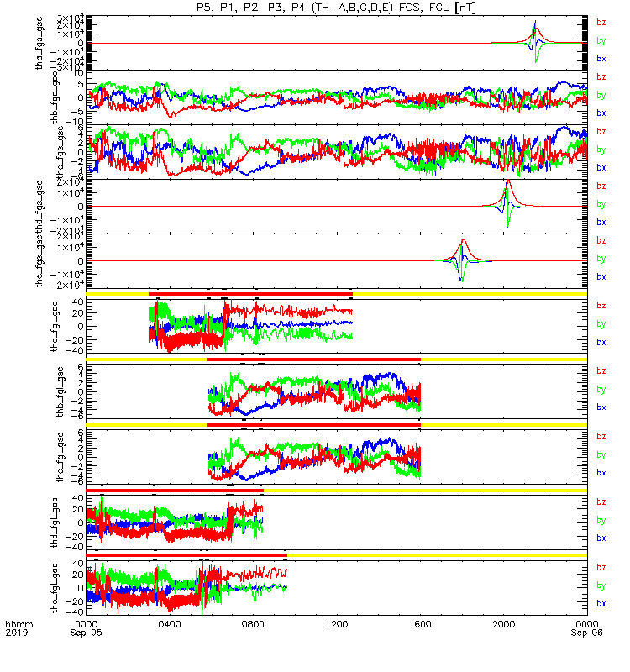Click bz legend label of thc_fgl_gse panel
630x672 pixels.
pos(601,436)
